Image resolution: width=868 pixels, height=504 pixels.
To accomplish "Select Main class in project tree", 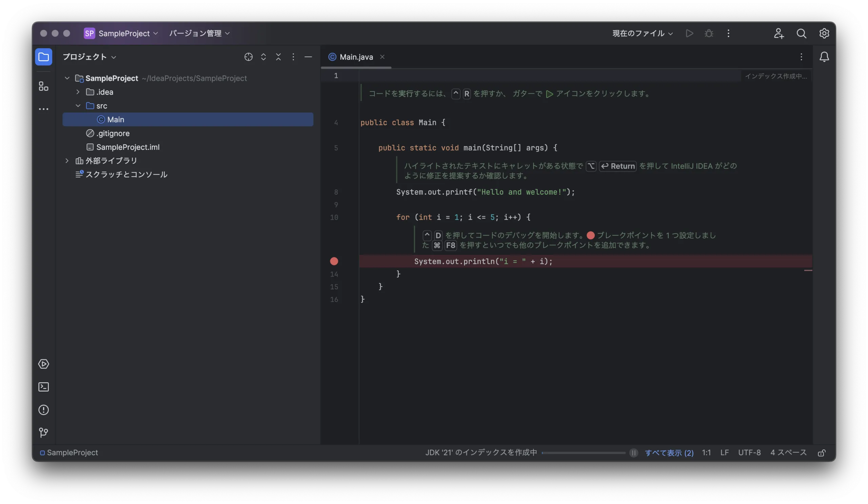I will 188,119.
